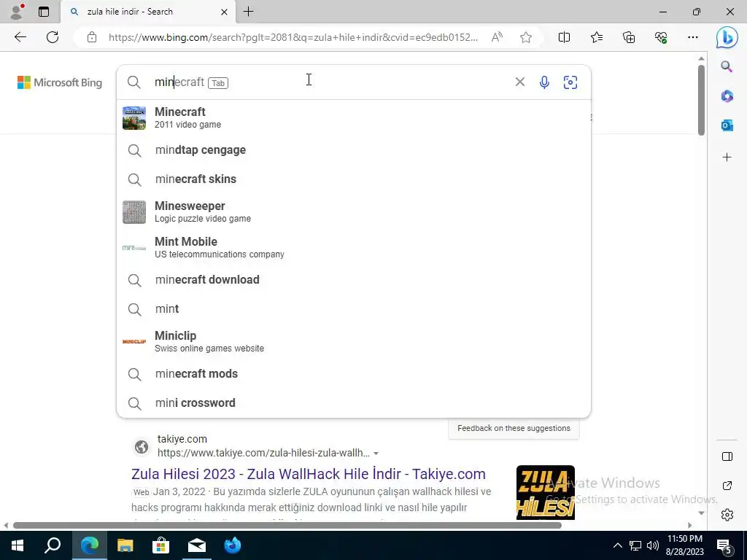Open Browser essentials heart icon

[x=661, y=37]
